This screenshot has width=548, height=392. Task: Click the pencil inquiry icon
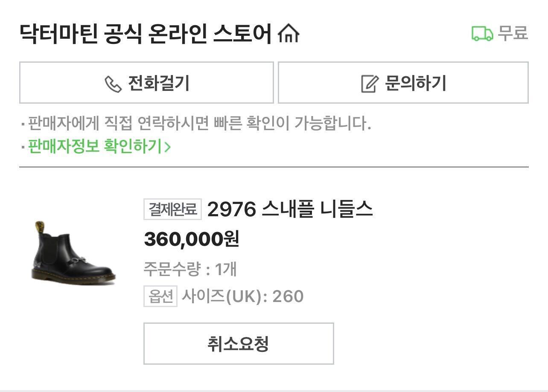[370, 84]
